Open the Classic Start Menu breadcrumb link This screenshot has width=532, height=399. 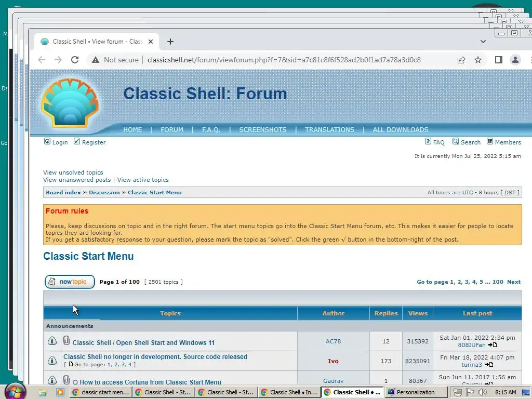pos(155,192)
